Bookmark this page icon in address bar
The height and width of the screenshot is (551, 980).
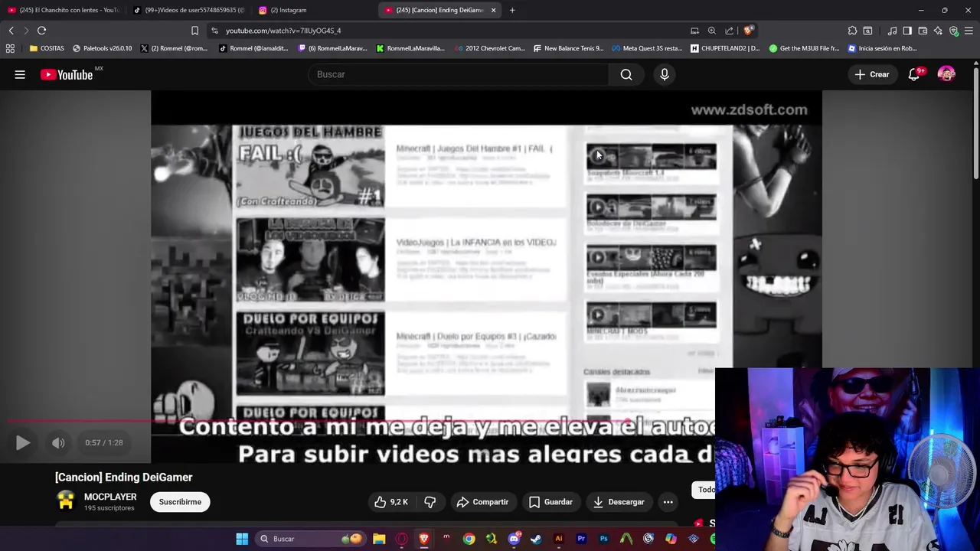coord(194,31)
